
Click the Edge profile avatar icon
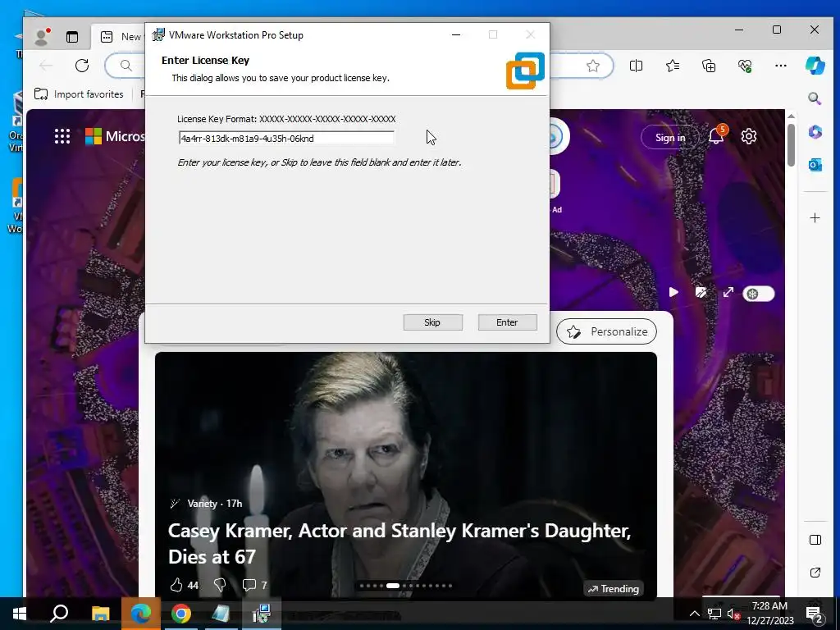tap(41, 36)
